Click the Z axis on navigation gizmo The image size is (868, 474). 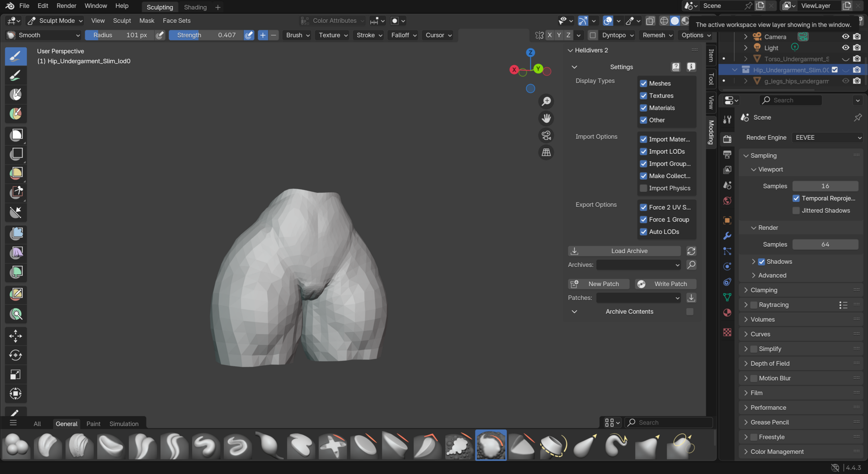coord(530,52)
